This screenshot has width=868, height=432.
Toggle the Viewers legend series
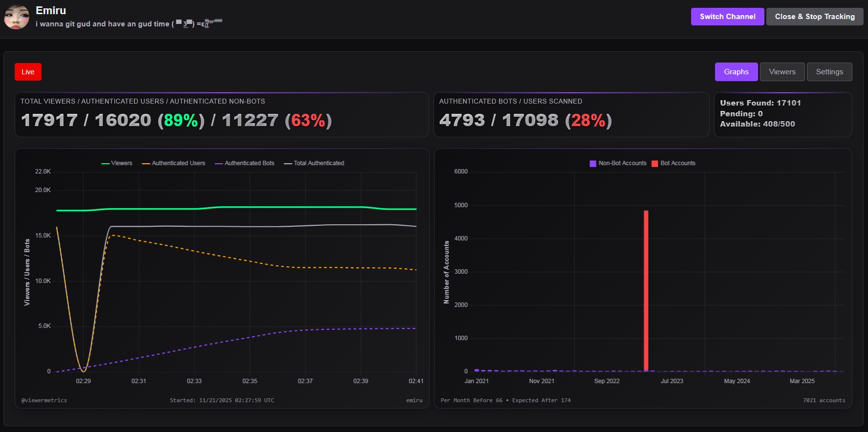[x=117, y=163]
